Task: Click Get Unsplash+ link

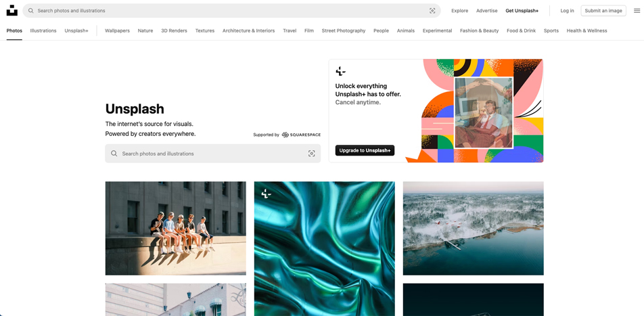Action: [x=522, y=11]
